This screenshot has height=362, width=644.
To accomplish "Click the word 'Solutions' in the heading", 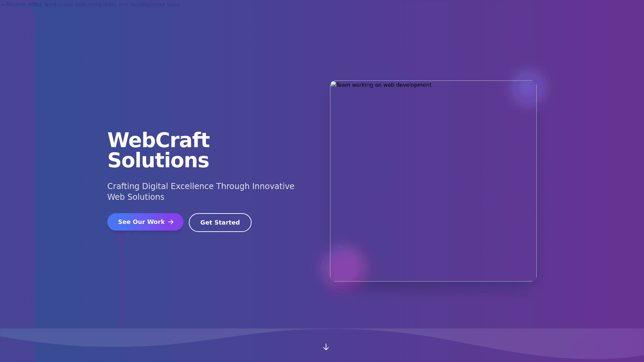I will pyautogui.click(x=158, y=160).
